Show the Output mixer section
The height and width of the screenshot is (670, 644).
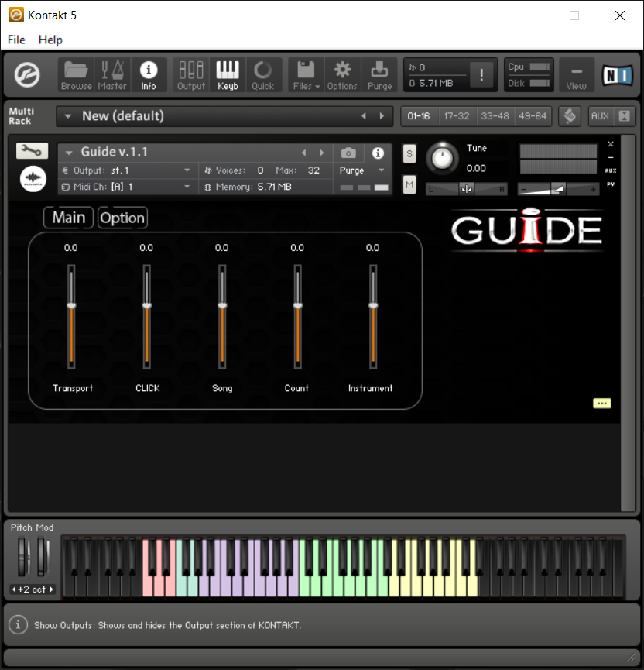191,75
